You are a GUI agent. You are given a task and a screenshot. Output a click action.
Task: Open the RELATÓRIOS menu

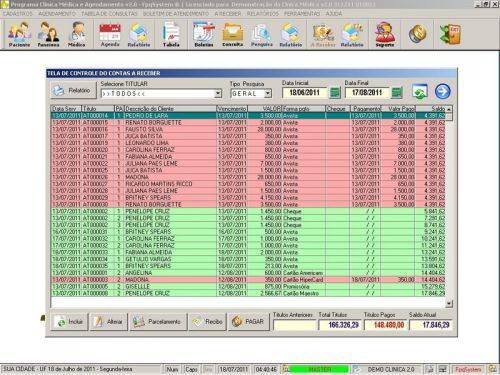point(263,14)
